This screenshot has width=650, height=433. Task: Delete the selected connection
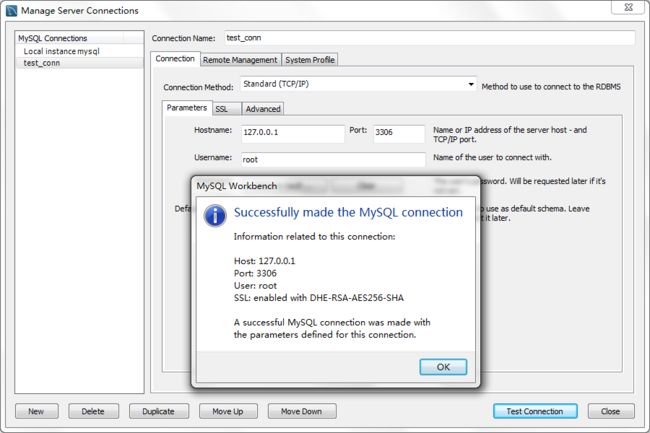click(93, 411)
